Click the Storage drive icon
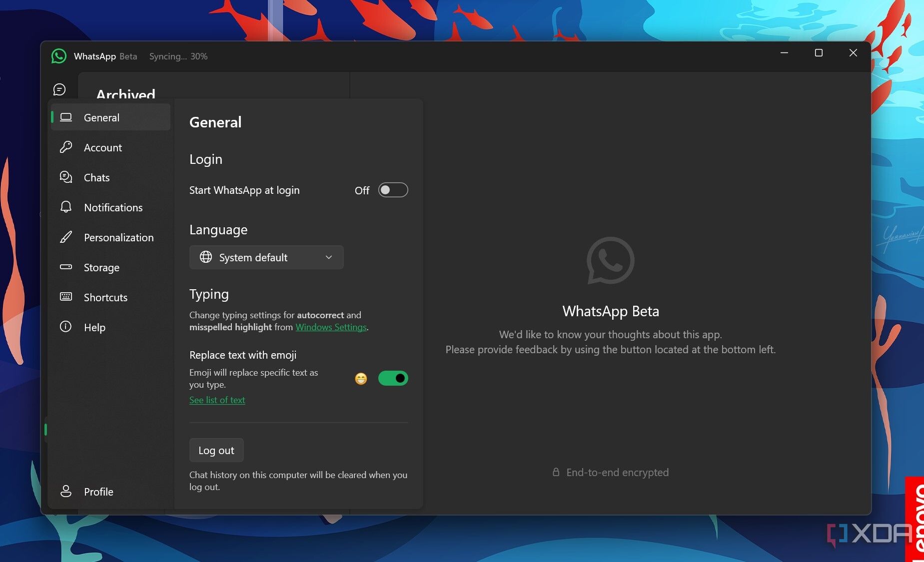 pyautogui.click(x=66, y=267)
